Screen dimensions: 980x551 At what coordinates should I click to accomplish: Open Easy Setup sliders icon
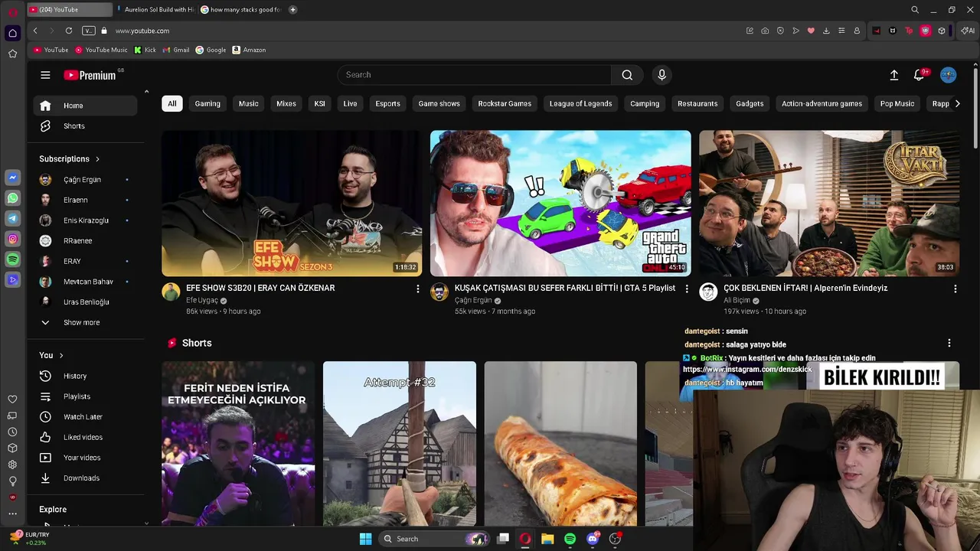(x=841, y=31)
